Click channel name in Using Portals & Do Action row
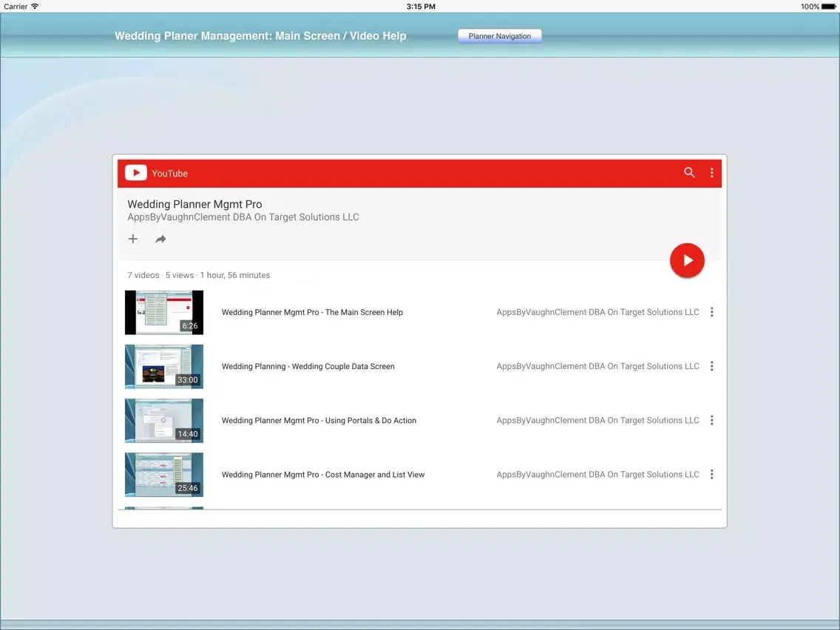840x630 pixels. coord(598,420)
